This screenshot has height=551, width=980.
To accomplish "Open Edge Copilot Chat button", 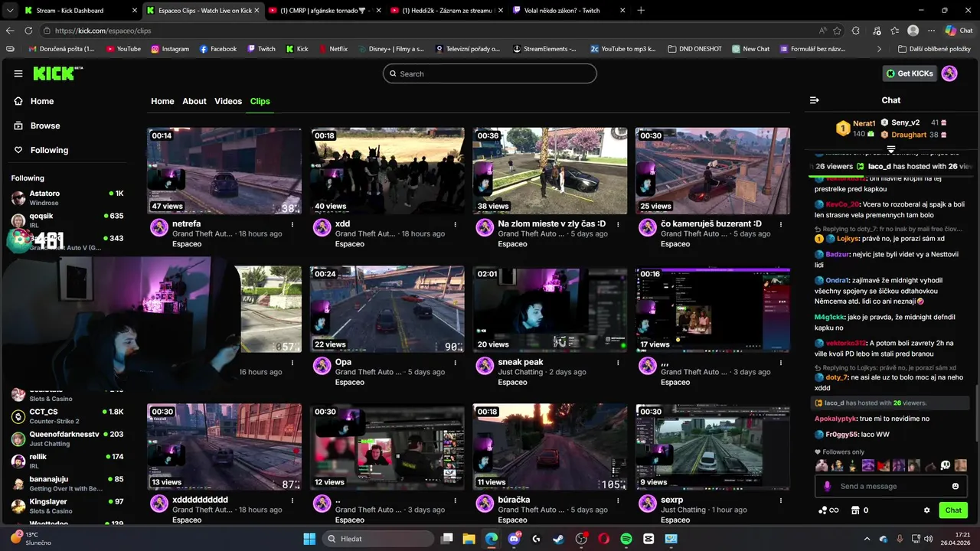I will (958, 31).
